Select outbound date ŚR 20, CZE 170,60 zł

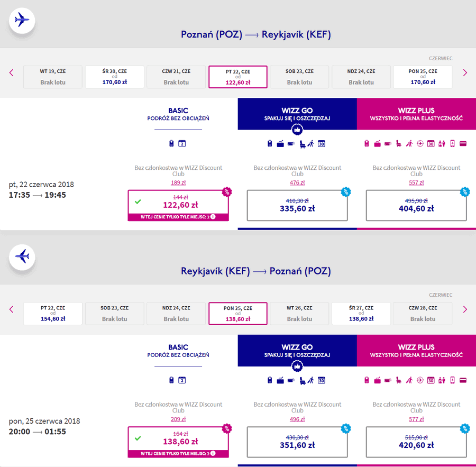click(x=114, y=77)
